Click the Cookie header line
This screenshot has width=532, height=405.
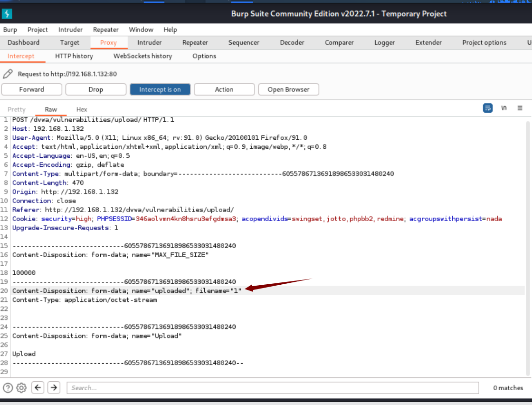tap(257, 219)
